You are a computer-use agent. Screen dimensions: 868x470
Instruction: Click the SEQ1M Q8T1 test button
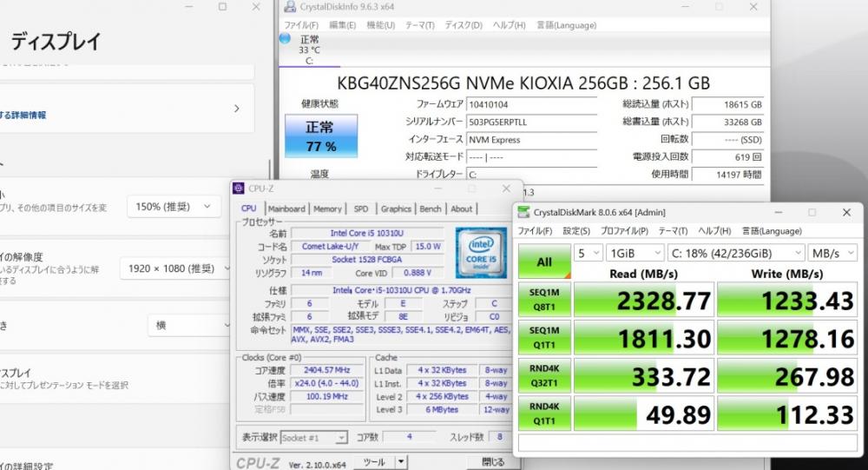point(544,300)
